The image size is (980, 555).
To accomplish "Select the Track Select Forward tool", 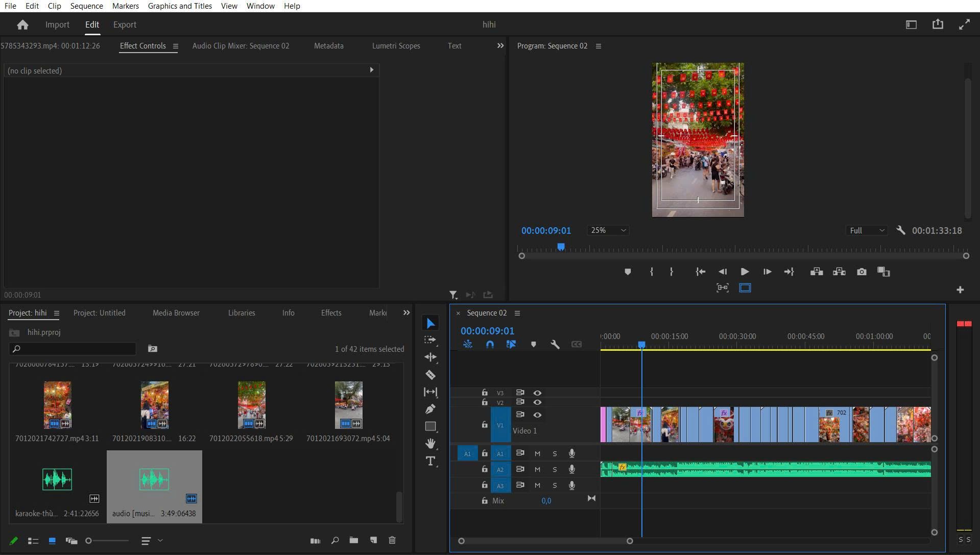I will tap(431, 340).
